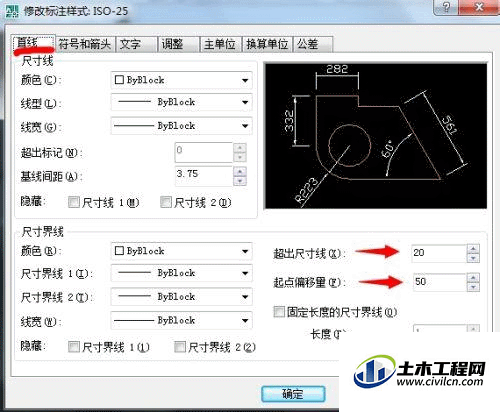The width and height of the screenshot is (500, 412).
Task: Increase 起点偏移量 with up spinner
Action: pos(473,278)
